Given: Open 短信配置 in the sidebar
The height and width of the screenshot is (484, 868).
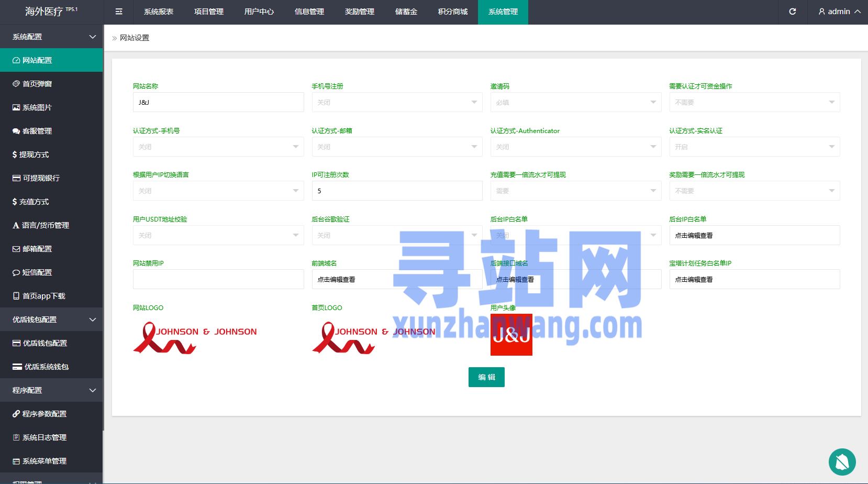Looking at the screenshot, I should click(x=51, y=272).
